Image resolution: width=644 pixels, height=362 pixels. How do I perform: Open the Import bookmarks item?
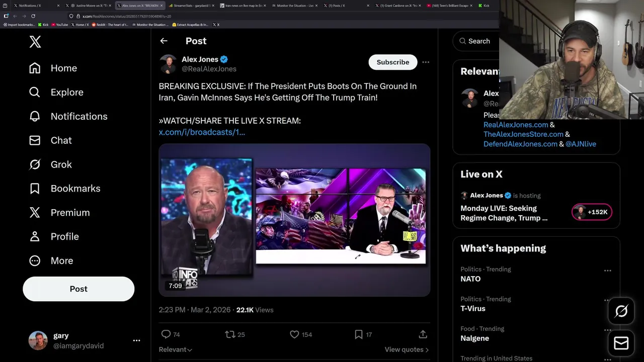pos(19,25)
